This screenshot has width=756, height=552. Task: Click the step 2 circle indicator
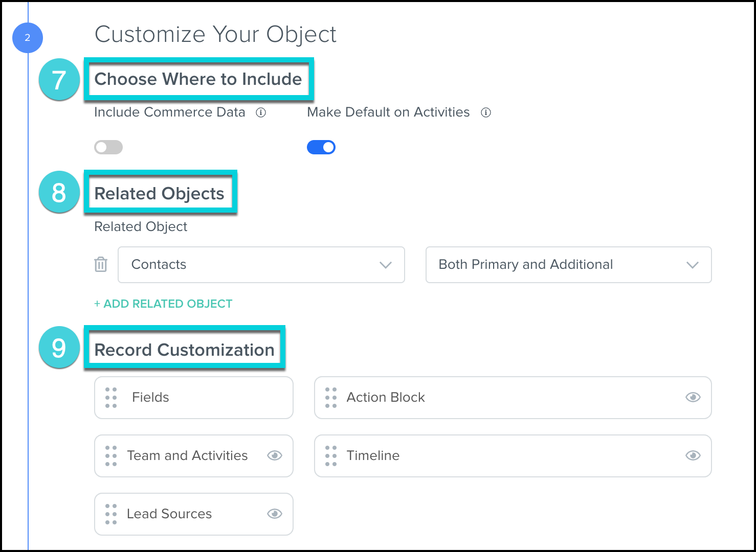tap(28, 38)
